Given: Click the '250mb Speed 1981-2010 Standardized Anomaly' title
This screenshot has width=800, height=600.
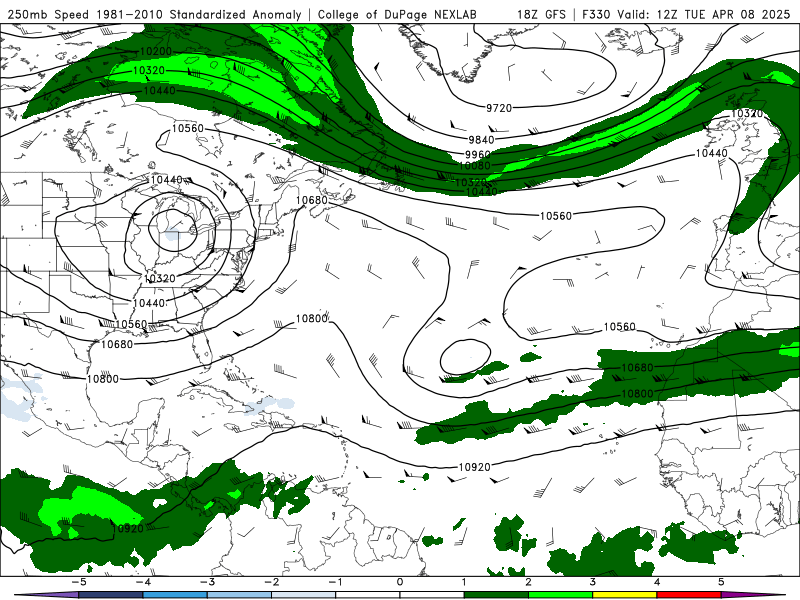Looking at the screenshot, I should pyautogui.click(x=155, y=14).
